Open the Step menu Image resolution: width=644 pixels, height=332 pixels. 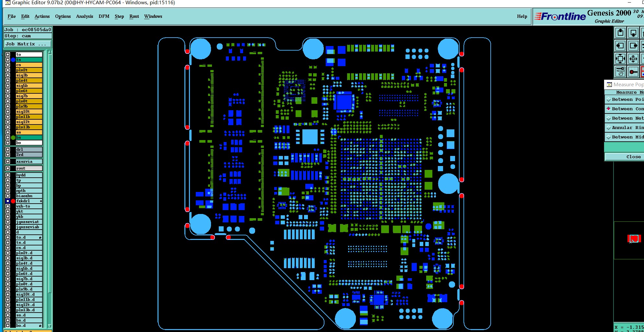119,16
